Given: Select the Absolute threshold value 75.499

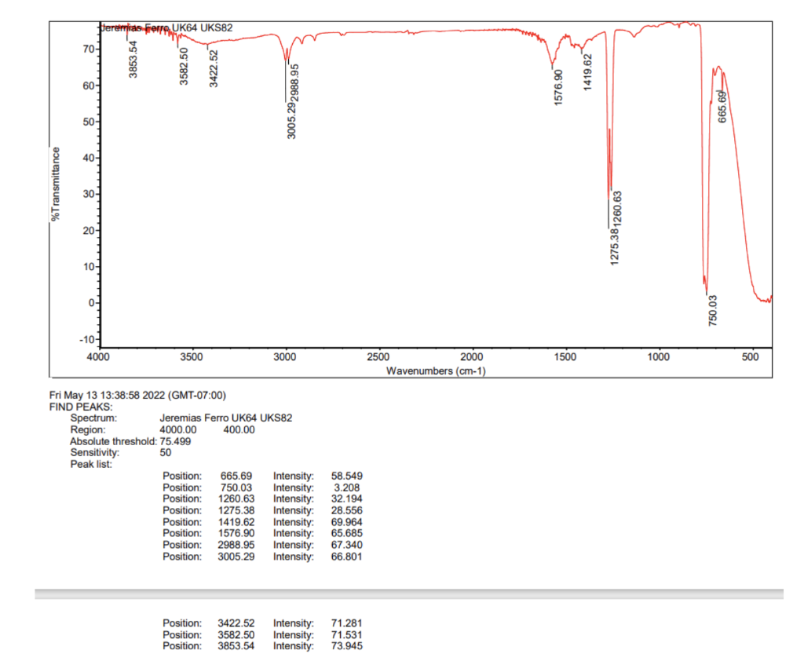Looking at the screenshot, I should (x=175, y=441).
